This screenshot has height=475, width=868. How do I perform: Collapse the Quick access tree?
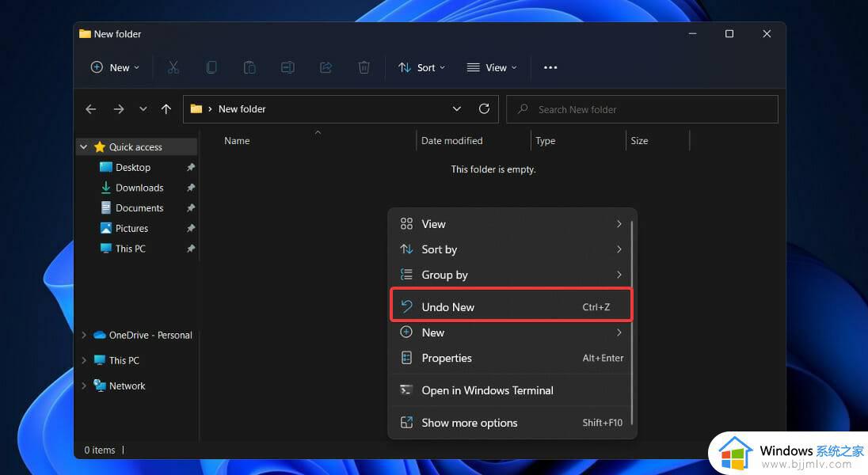pos(84,146)
